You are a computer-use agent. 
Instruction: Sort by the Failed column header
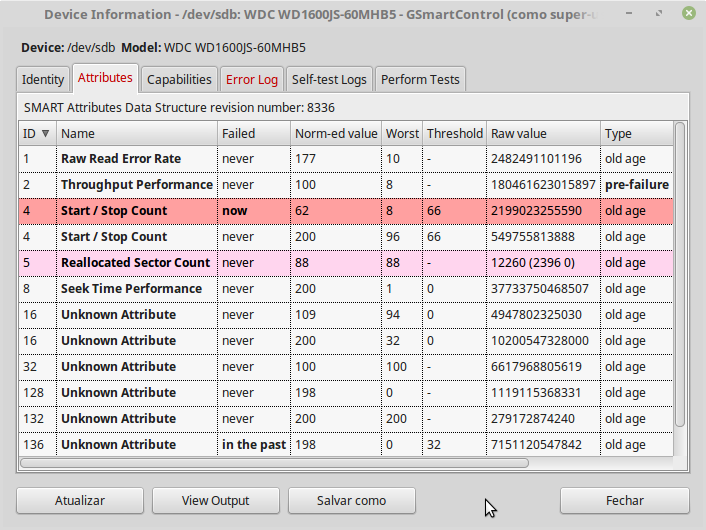coord(254,133)
